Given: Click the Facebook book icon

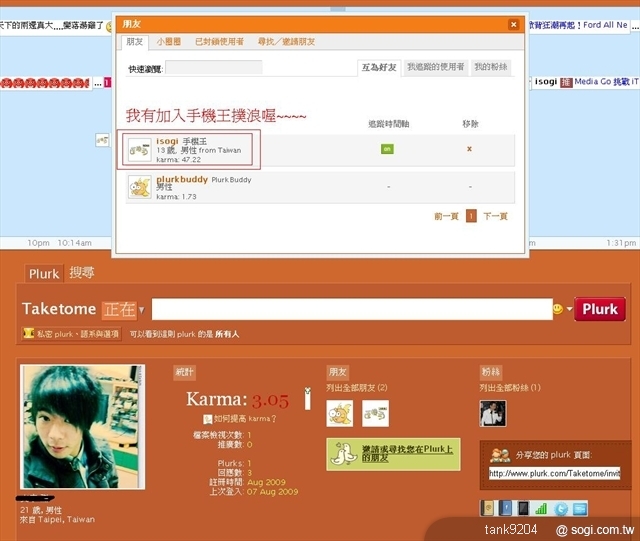Looking at the screenshot, I should 505,508.
